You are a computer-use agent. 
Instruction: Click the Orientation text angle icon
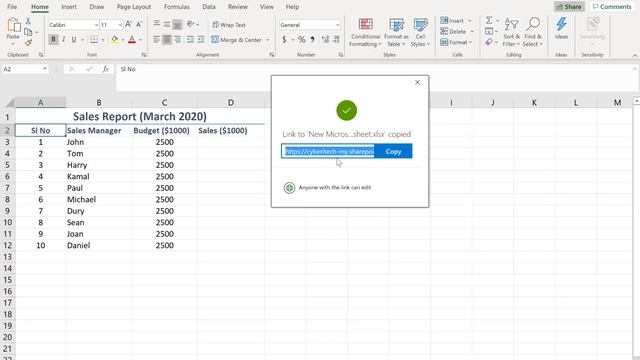191,24
